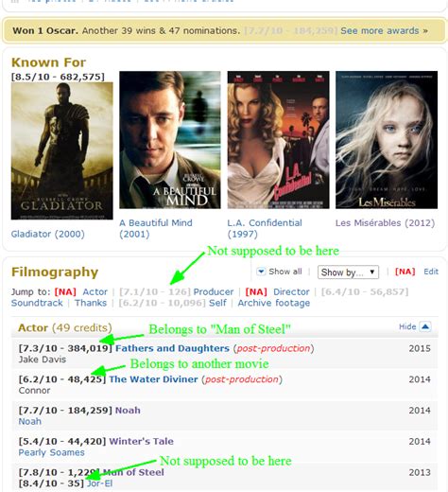The width and height of the screenshot is (448, 492).
Task: Open Gladiator poster thumbnail
Action: click(x=62, y=150)
